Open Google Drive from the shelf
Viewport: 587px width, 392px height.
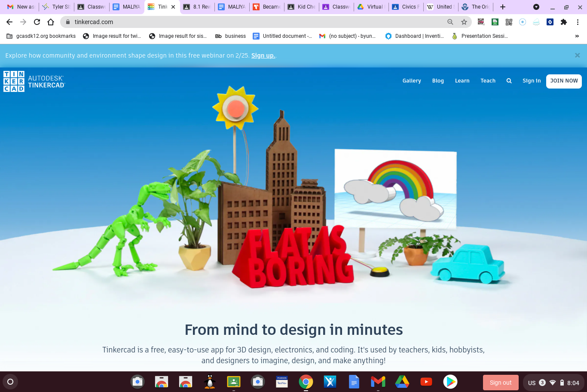click(402, 382)
